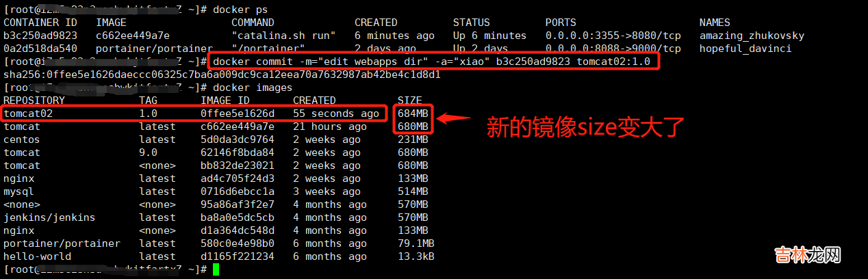
Task: Select the jenkins/jenkins repository row
Action: click(x=49, y=217)
